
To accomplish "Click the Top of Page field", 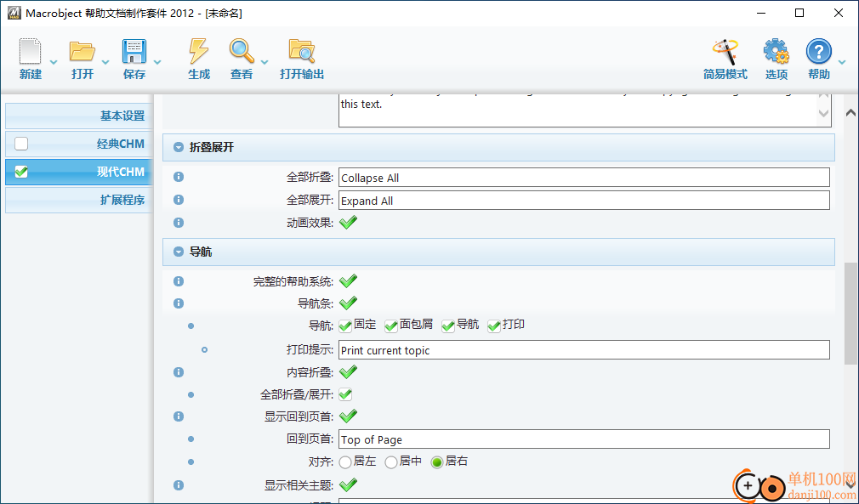I will (584, 439).
